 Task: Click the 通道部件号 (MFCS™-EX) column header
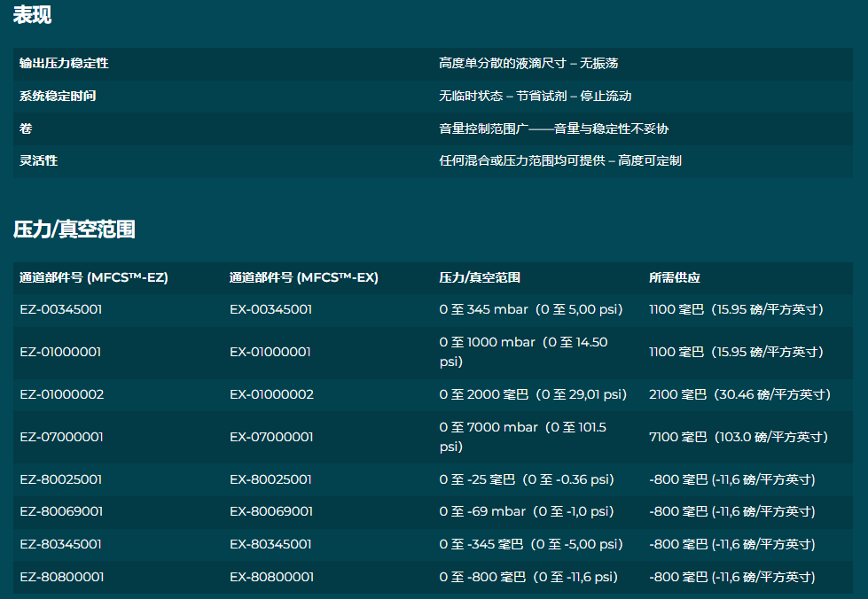pyautogui.click(x=303, y=277)
